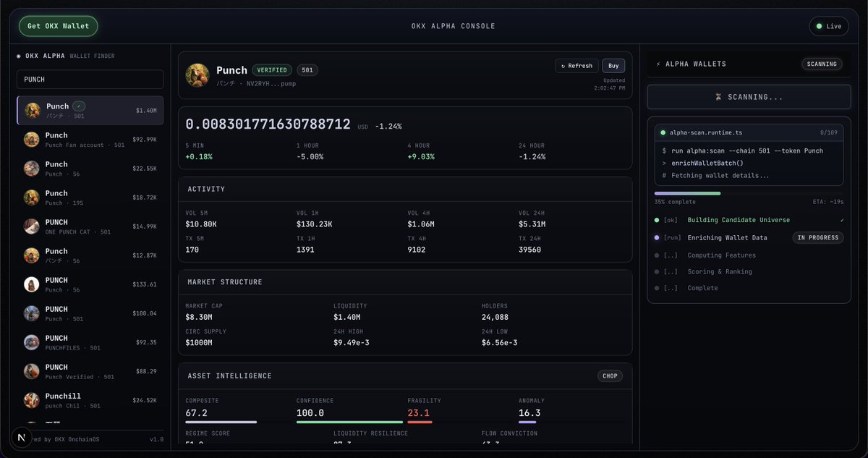Click the scan progress bar at 35%
The image size is (868, 458).
coord(749,193)
